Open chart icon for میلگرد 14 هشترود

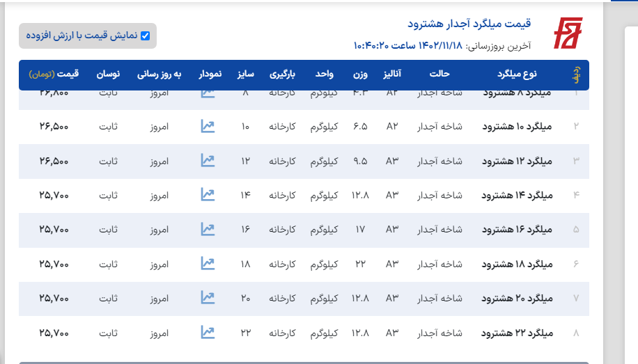click(208, 195)
